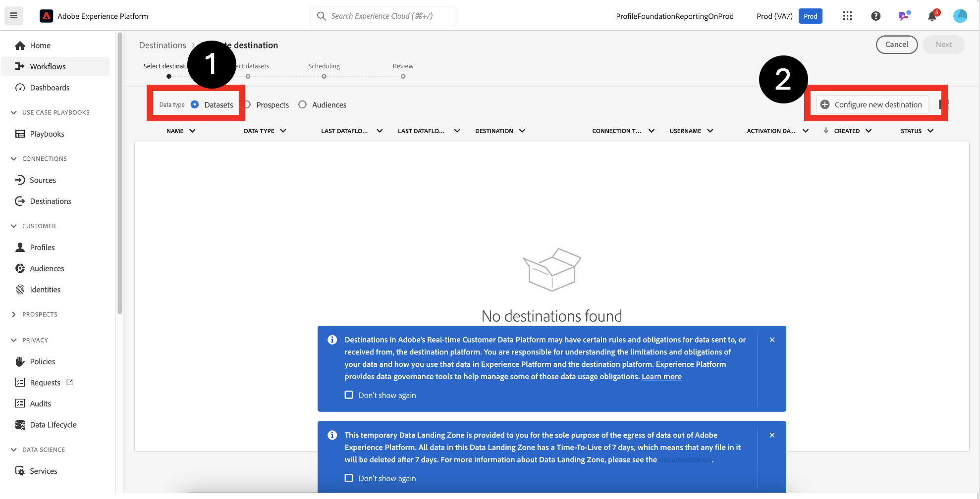980x499 pixels.
Task: Dismiss the Data Landing Zone banner
Action: coord(772,435)
